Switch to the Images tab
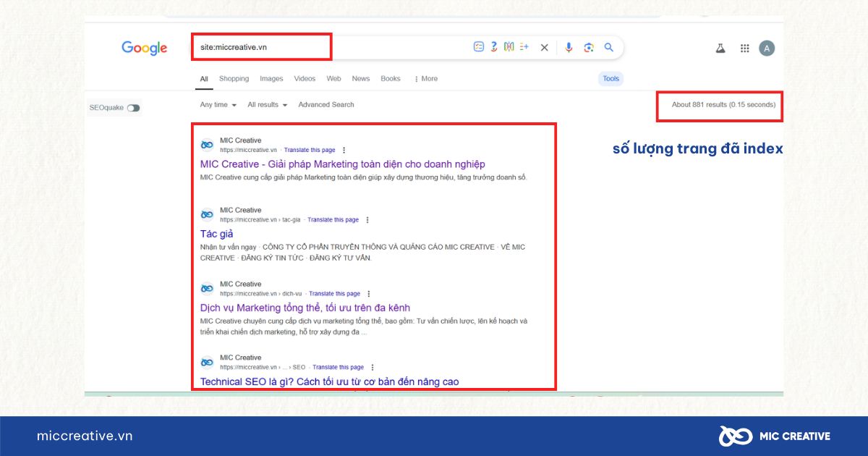This screenshot has height=456, width=868. click(x=271, y=79)
